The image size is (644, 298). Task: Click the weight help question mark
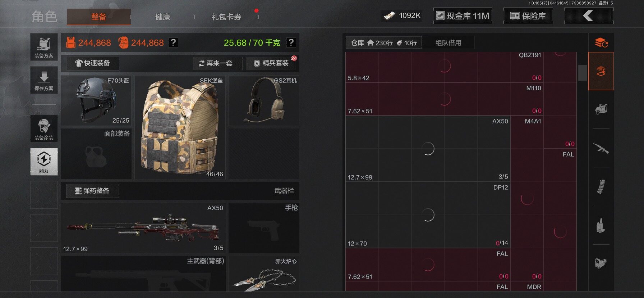[x=291, y=42]
